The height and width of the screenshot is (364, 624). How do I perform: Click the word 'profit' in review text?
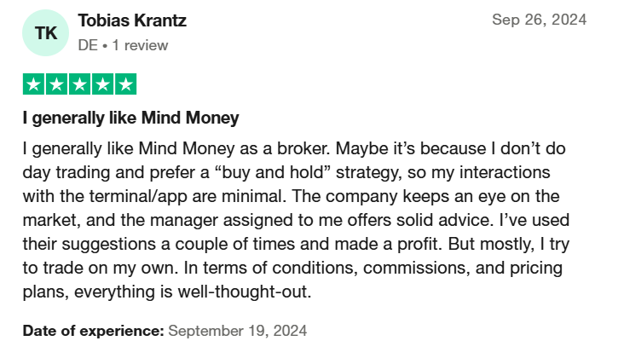coord(419,244)
